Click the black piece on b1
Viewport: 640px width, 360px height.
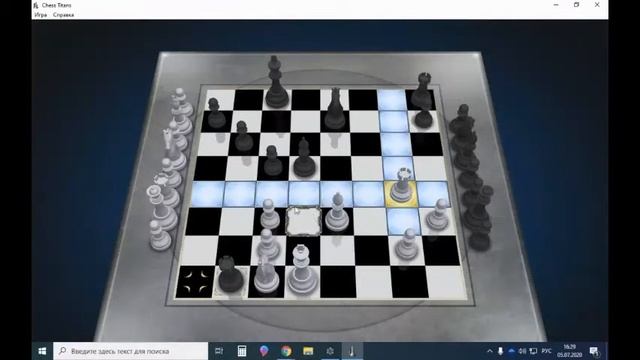tap(230, 274)
